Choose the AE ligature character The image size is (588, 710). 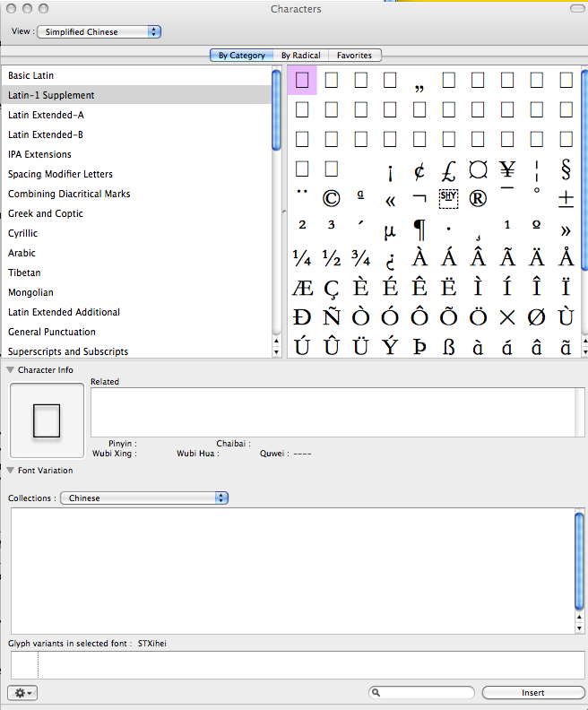tap(302, 288)
